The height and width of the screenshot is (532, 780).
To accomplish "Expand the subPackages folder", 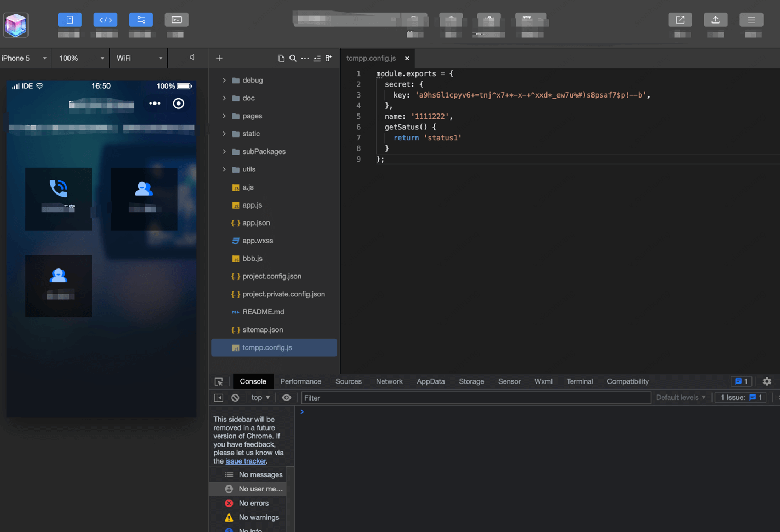I will click(x=224, y=152).
